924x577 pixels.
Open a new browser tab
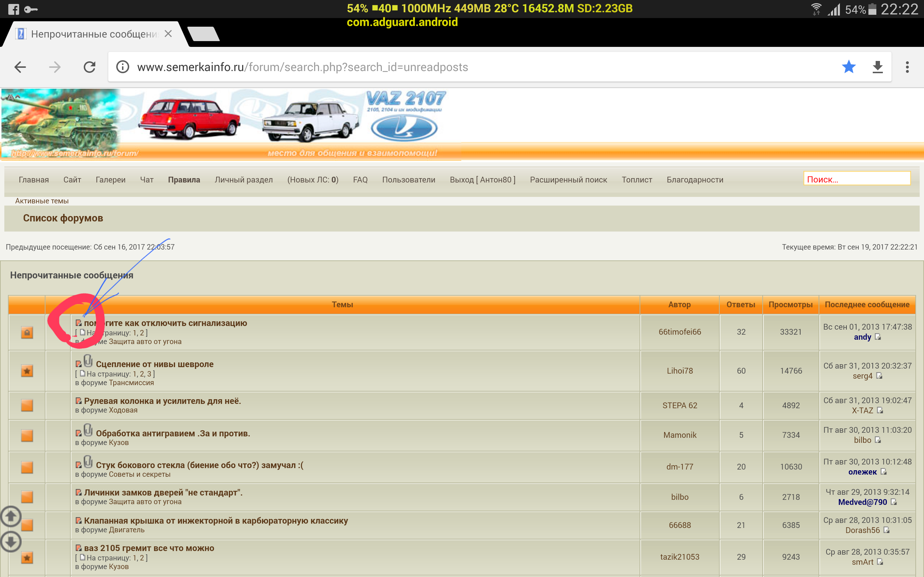(204, 34)
